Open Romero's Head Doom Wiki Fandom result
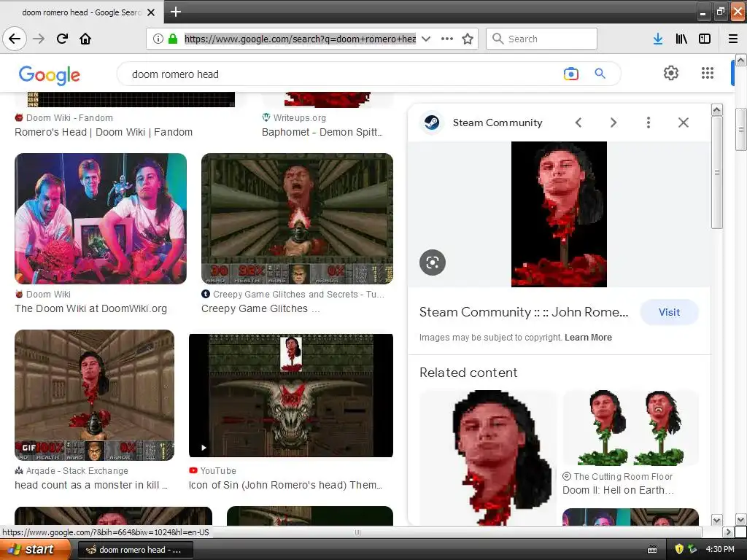 pyautogui.click(x=104, y=132)
